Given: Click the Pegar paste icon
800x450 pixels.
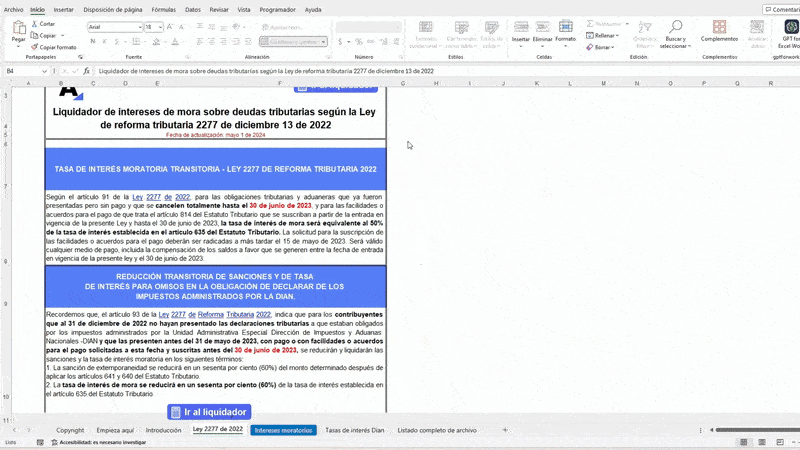Looking at the screenshot, I should coord(18,29).
